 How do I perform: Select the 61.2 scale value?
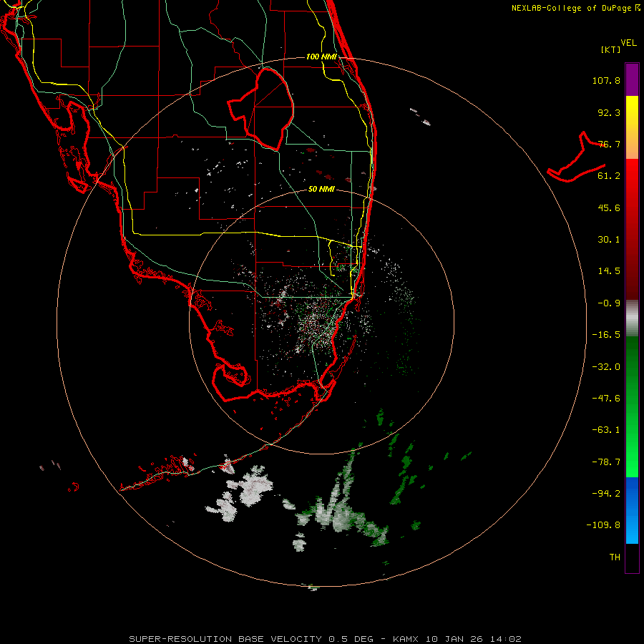[x=609, y=176]
